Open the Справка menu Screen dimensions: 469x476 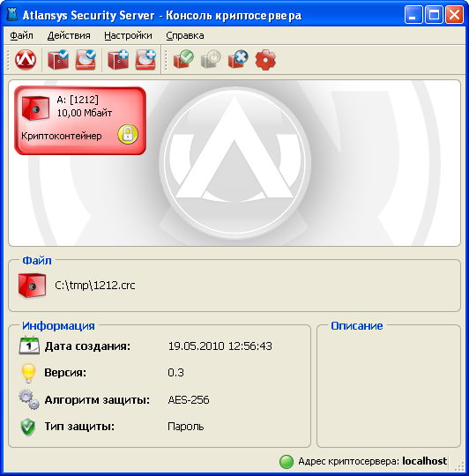[185, 35]
